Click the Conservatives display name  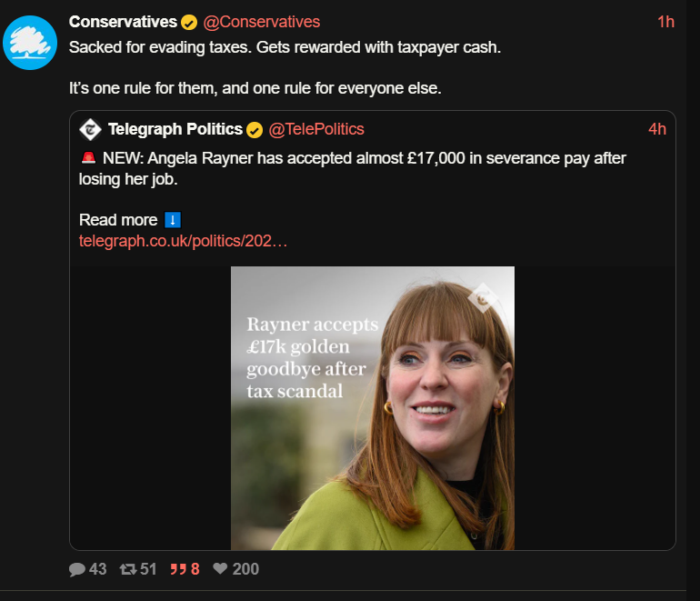point(124,22)
